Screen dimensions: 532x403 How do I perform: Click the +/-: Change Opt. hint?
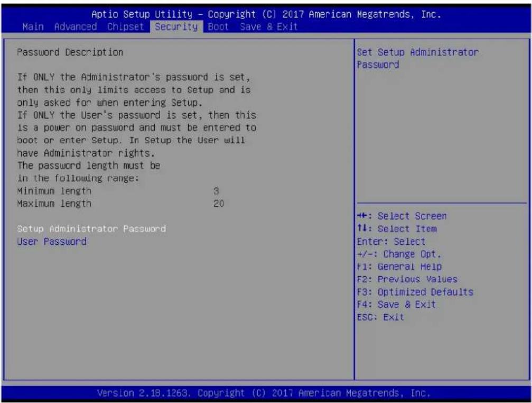point(399,254)
